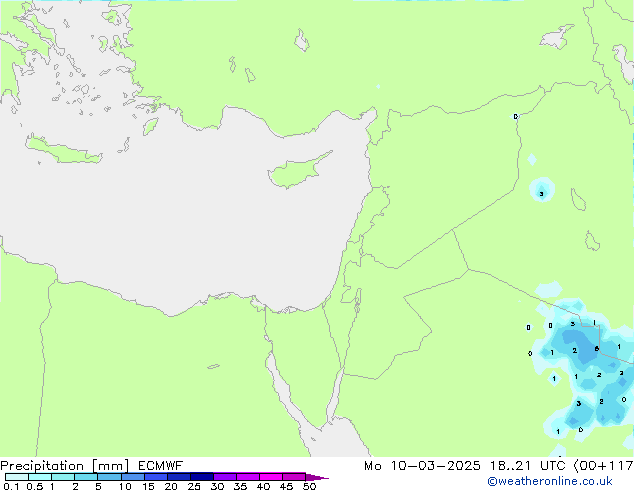The height and width of the screenshot is (490, 634).
Task: Click the '[mm]' unit label
Action: tap(110, 466)
